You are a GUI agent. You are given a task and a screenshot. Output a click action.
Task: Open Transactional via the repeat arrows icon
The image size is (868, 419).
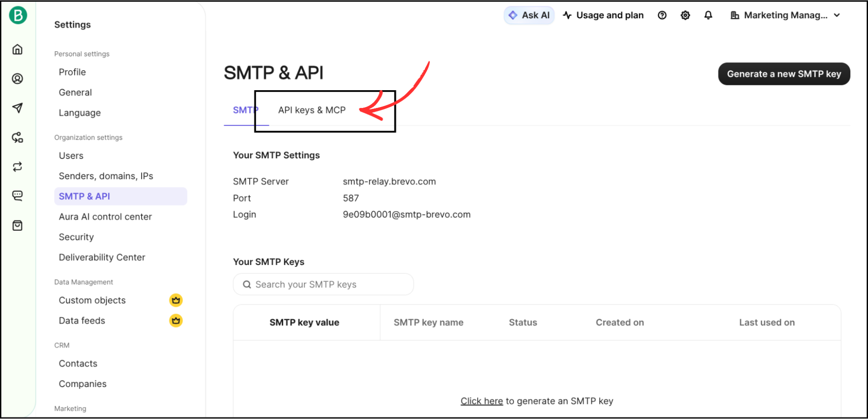17,167
